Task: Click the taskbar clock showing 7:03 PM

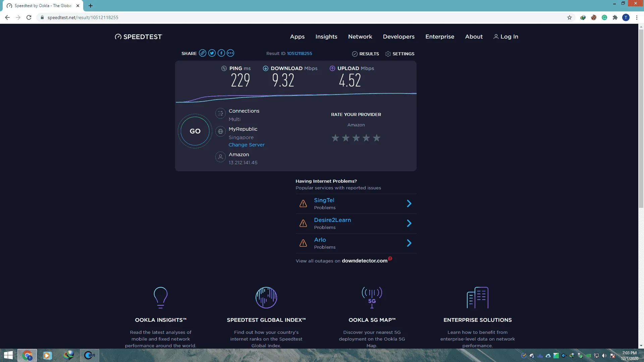Action: [630, 355]
